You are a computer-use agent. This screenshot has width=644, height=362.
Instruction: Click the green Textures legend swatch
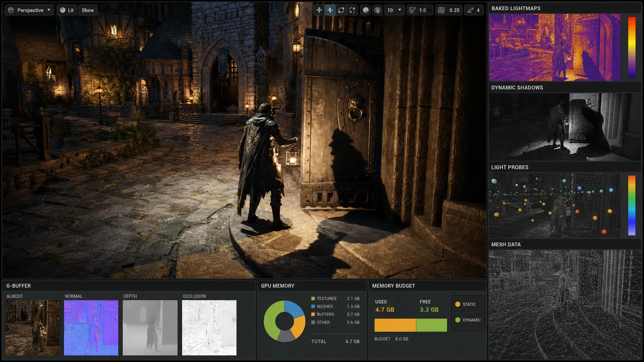pos(313,299)
